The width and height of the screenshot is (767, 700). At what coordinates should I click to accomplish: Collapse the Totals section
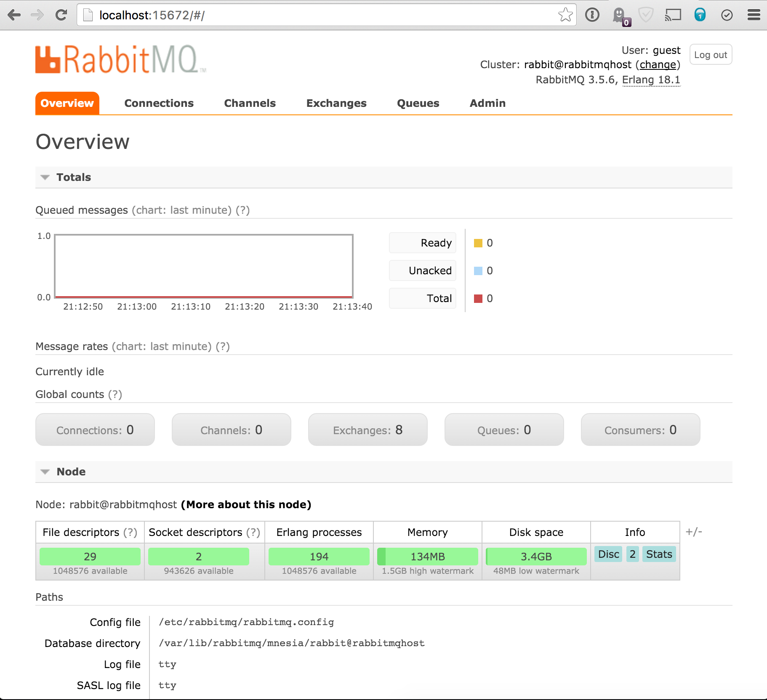(384, 177)
